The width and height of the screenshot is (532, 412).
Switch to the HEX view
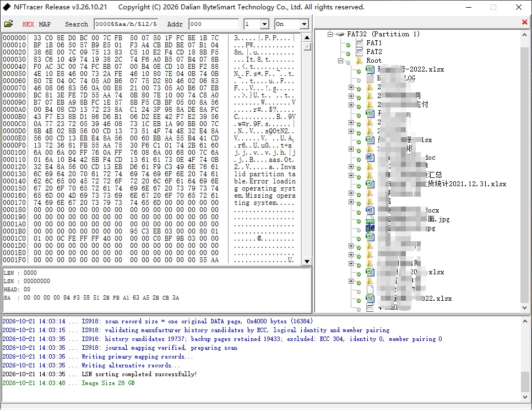click(x=28, y=24)
